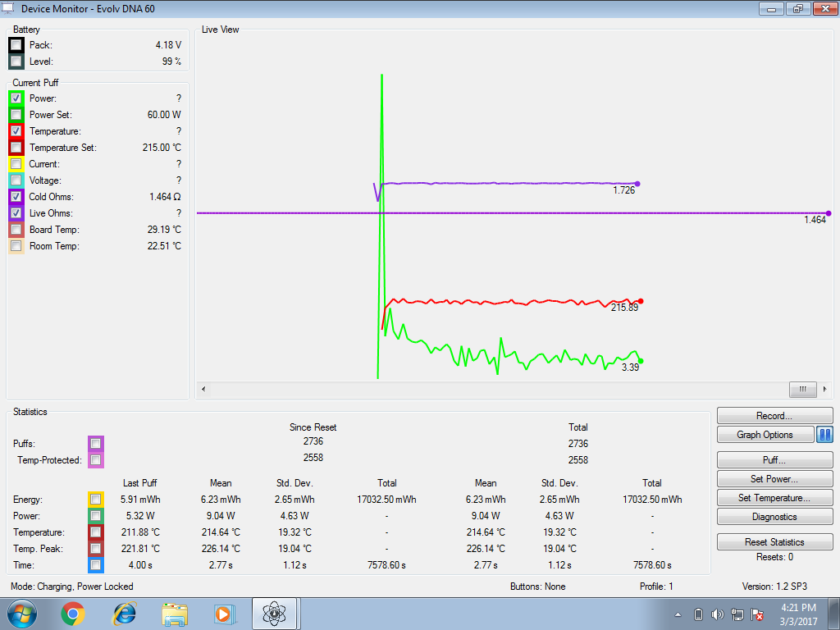Open the Graph Options button
The image size is (840, 630).
point(765,435)
